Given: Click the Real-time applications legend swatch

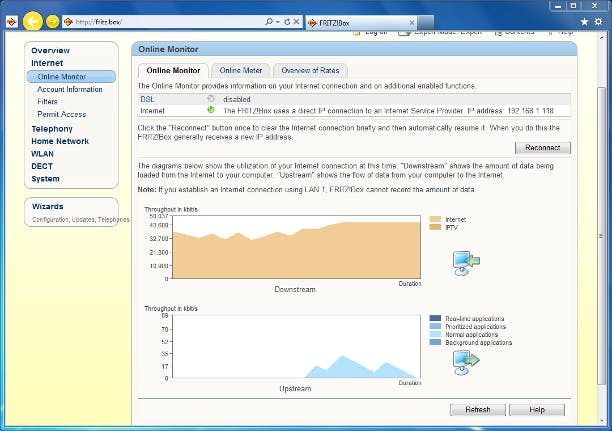Looking at the screenshot, I should 435,318.
